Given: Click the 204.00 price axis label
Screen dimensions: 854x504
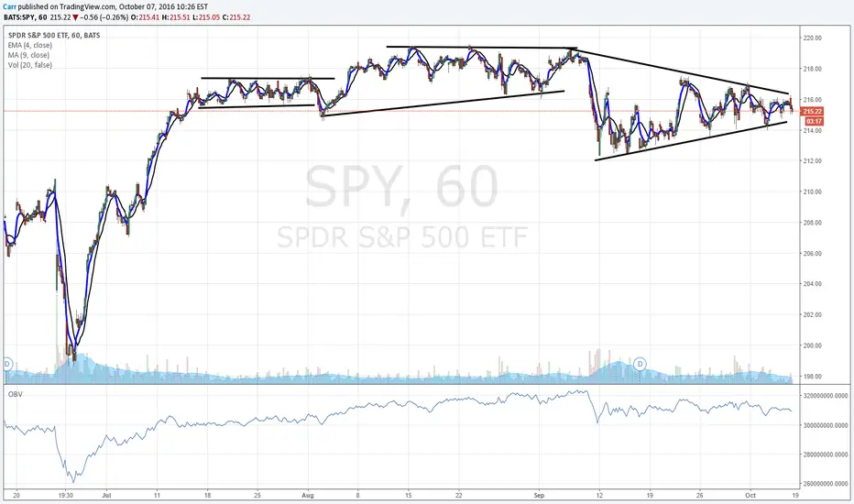Looking at the screenshot, I should 812,284.
